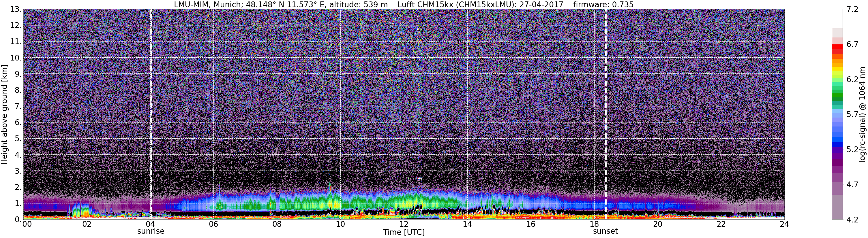Click the time axis tick label 04
The image size is (868, 238).
click(150, 224)
